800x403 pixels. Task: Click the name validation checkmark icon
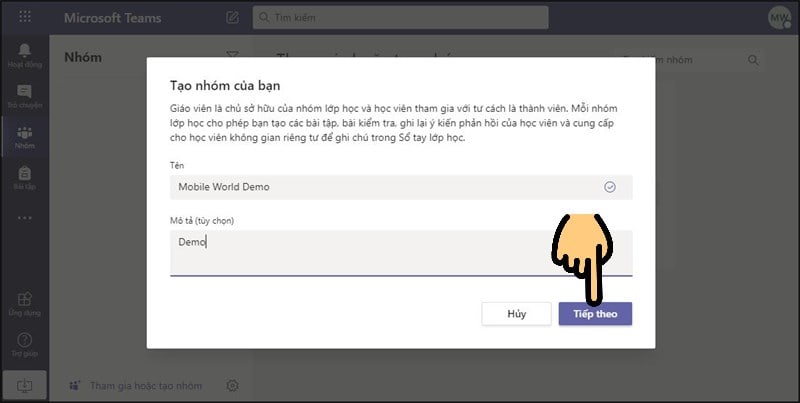tap(610, 187)
